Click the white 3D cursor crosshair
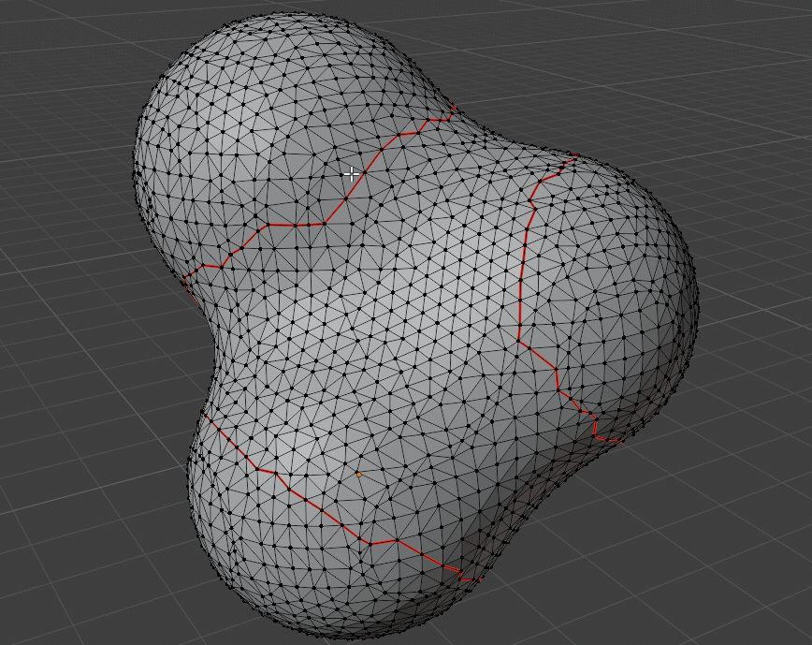Viewport: 812px width, 645px height. pyautogui.click(x=352, y=174)
